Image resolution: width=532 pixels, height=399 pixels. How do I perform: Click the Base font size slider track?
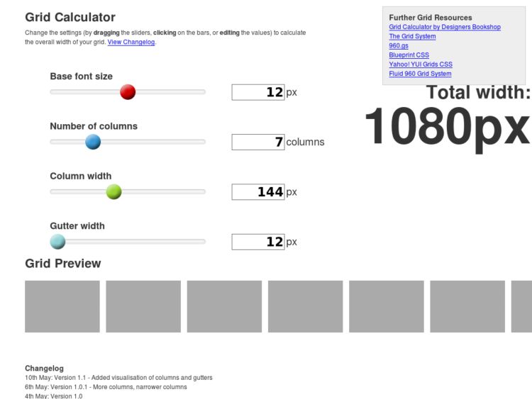coord(128,92)
